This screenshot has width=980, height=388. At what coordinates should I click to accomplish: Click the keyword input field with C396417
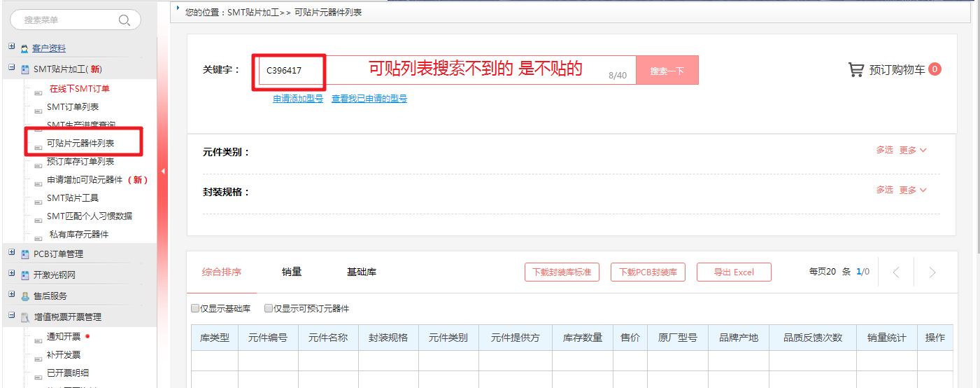[x=434, y=71]
